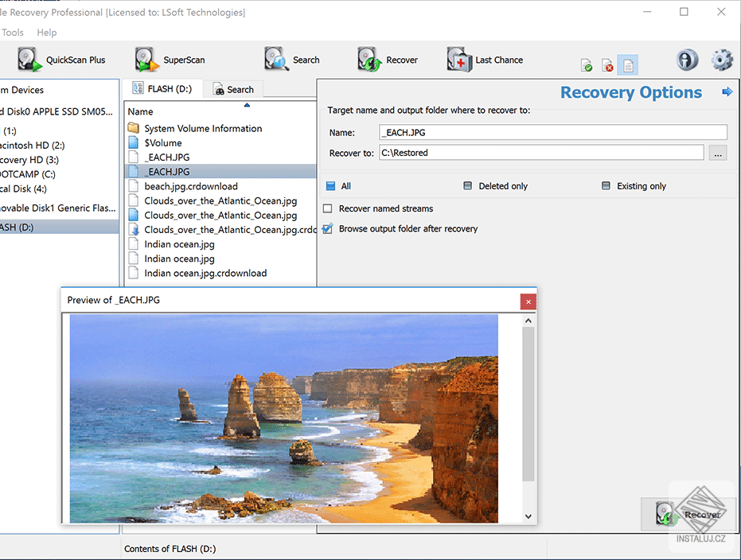The width and height of the screenshot is (741, 560).
Task: Click the Name field containing _EACH.JPG
Action: 552,132
